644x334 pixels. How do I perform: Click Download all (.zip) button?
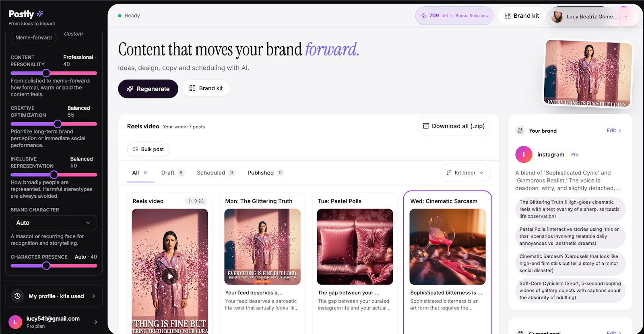point(454,126)
